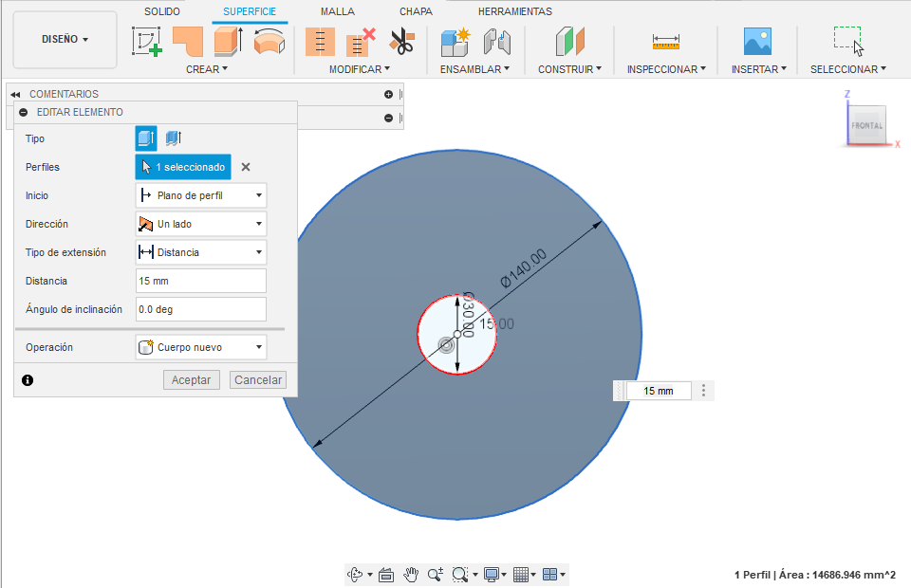Screen dimensions: 911x588
Task: Click the Delete tool icon with red X
Action: pyautogui.click(x=361, y=41)
